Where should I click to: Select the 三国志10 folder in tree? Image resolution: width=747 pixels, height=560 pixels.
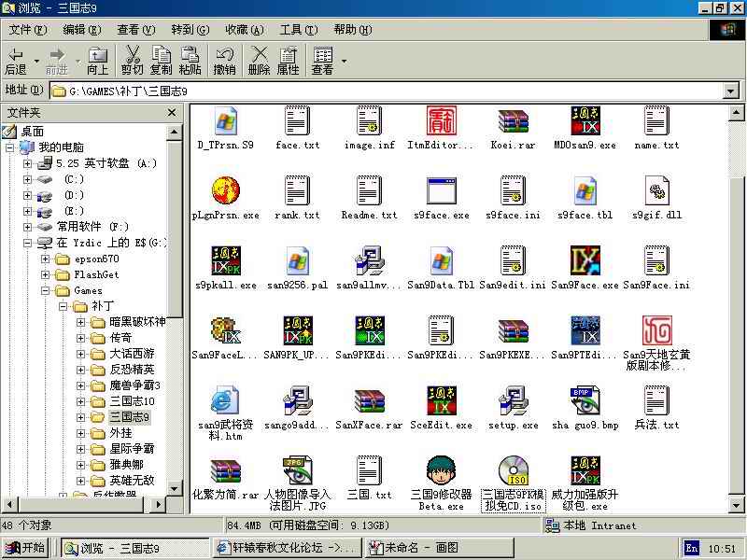(x=131, y=401)
